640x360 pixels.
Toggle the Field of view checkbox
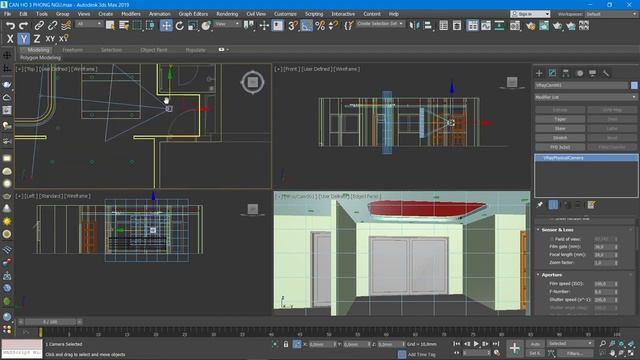pos(552,239)
